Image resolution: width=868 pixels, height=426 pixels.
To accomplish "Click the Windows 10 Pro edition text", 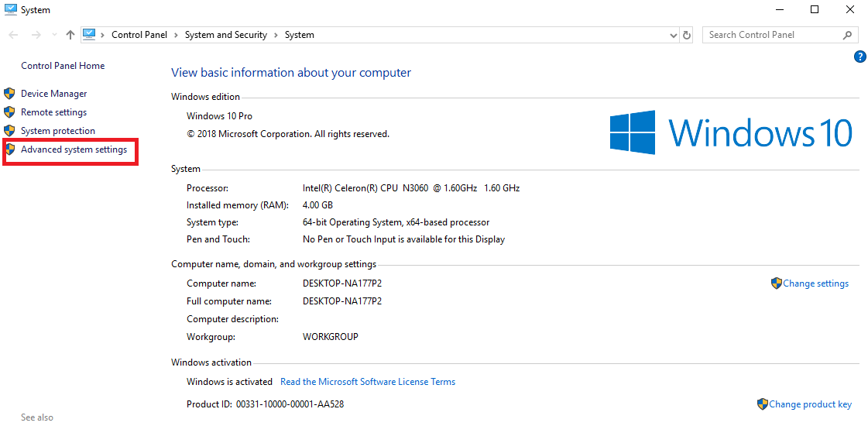I will pyautogui.click(x=219, y=115).
